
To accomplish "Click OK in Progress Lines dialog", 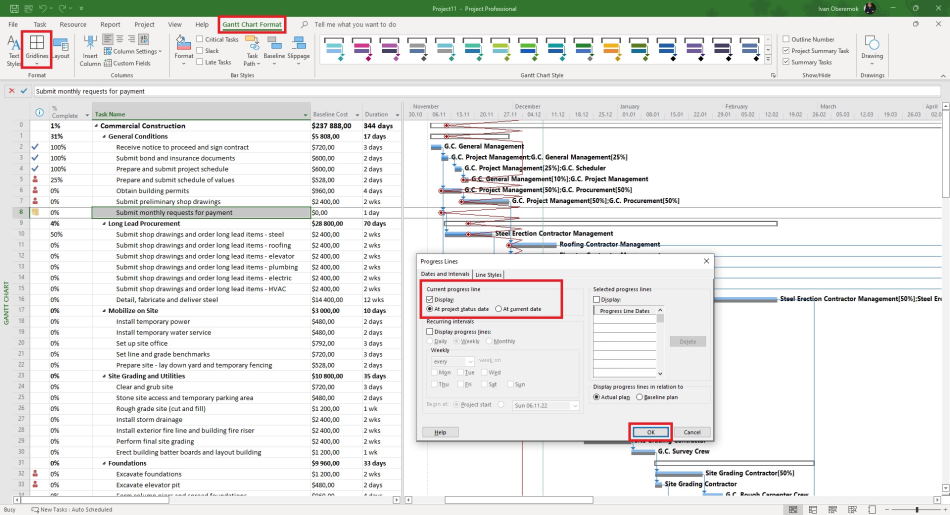I will (x=651, y=432).
